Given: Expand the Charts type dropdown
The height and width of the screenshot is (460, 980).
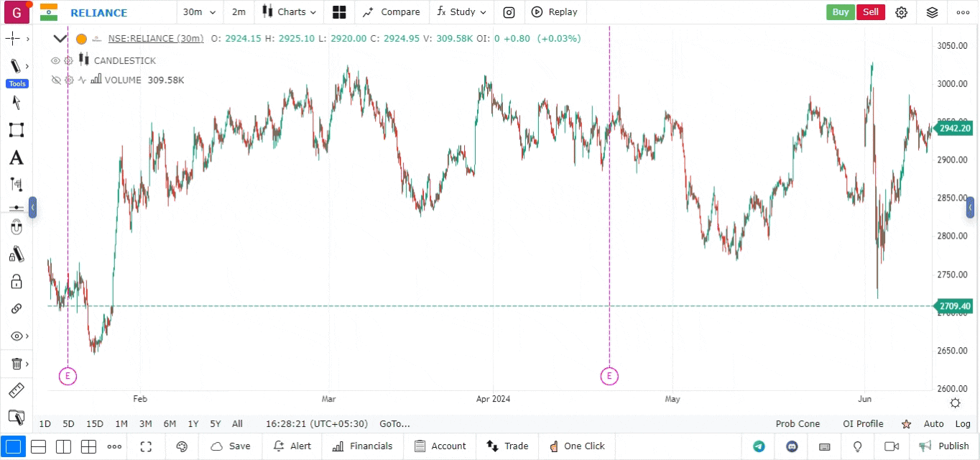Looking at the screenshot, I should [289, 12].
